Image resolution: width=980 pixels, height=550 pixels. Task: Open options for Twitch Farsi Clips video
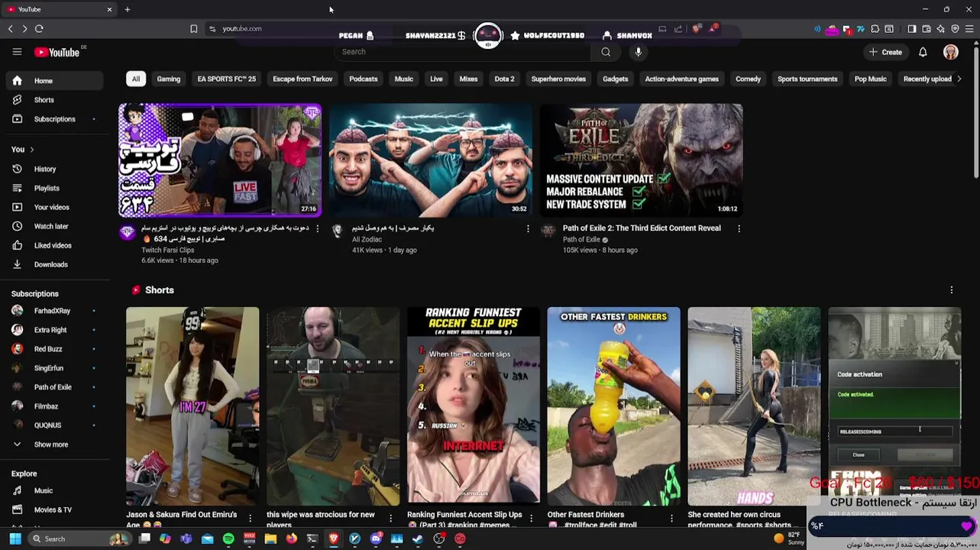pos(317,228)
